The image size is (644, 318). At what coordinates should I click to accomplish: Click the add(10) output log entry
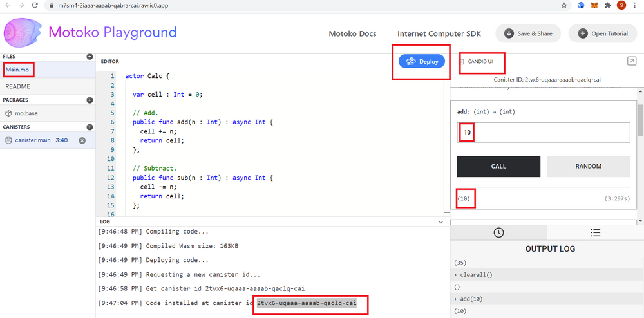tap(547, 299)
